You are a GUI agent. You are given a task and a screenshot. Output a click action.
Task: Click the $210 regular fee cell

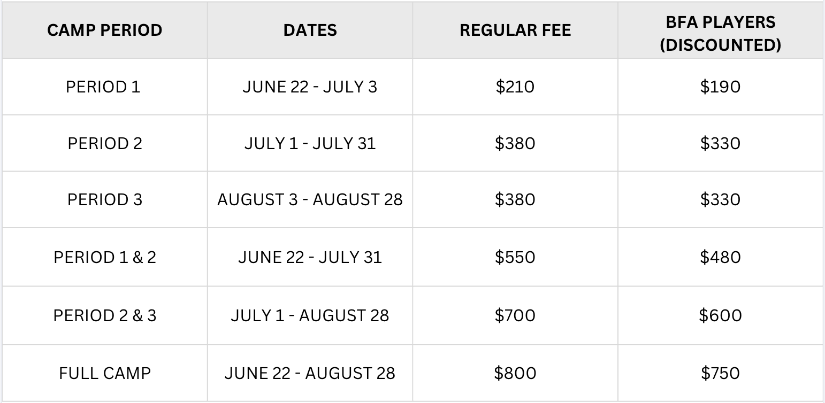[x=515, y=86]
